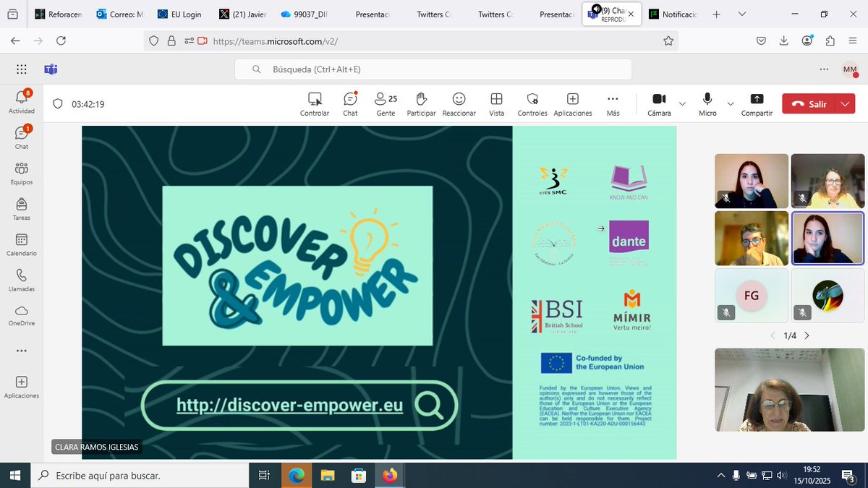The height and width of the screenshot is (488, 868).
Task: Open the Actividad notifications feed
Action: (21, 102)
